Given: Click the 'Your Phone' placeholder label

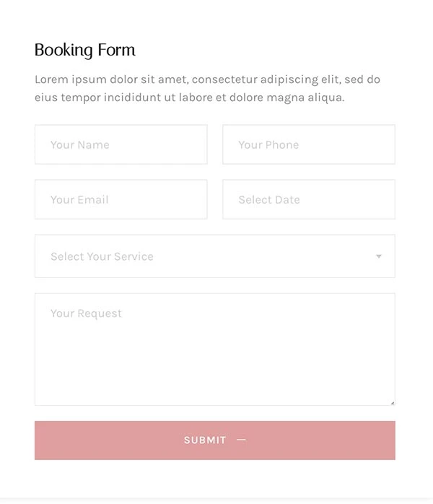Looking at the screenshot, I should 268,144.
